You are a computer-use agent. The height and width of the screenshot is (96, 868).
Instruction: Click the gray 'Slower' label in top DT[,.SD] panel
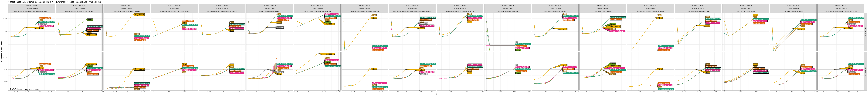pos(280,27)
